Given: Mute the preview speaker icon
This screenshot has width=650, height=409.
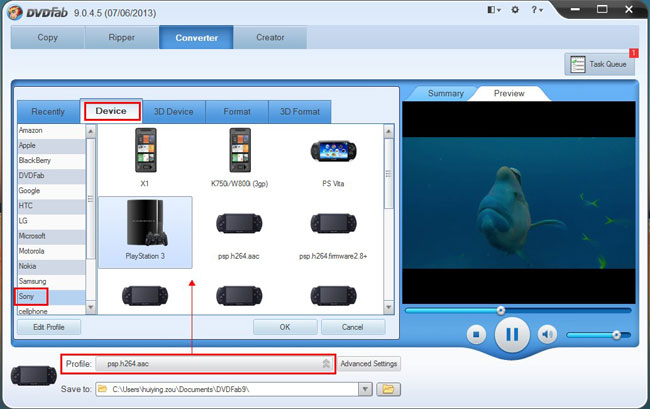Looking at the screenshot, I should click(547, 334).
